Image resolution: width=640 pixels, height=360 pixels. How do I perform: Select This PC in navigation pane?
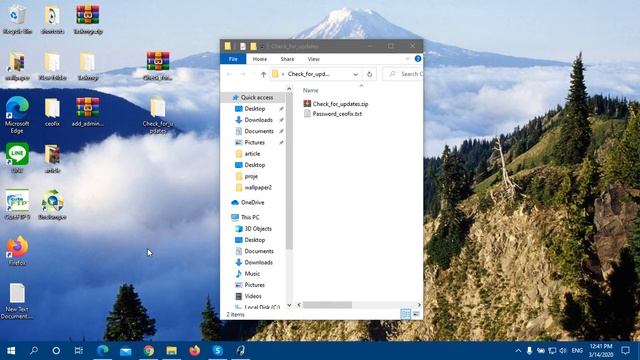tap(250, 217)
